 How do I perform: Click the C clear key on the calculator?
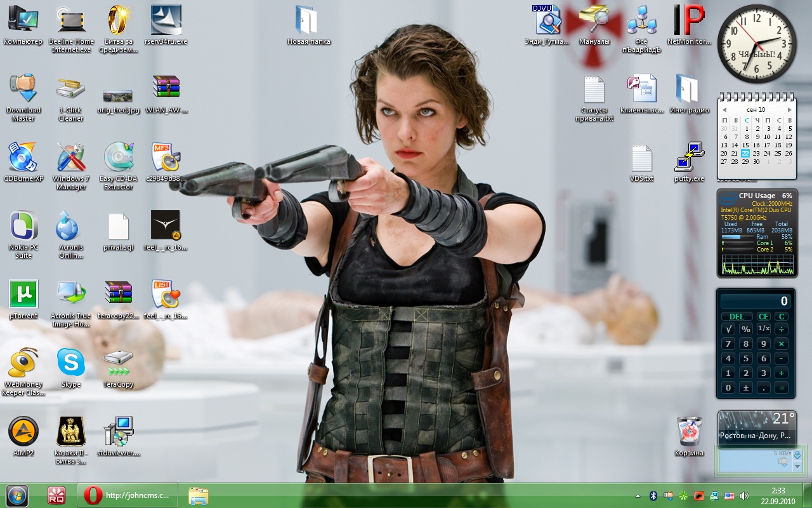point(782,316)
